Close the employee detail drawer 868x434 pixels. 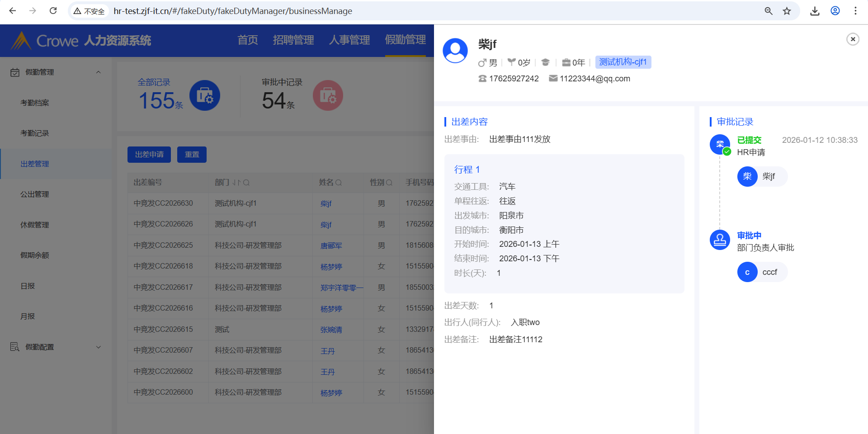[x=853, y=39]
